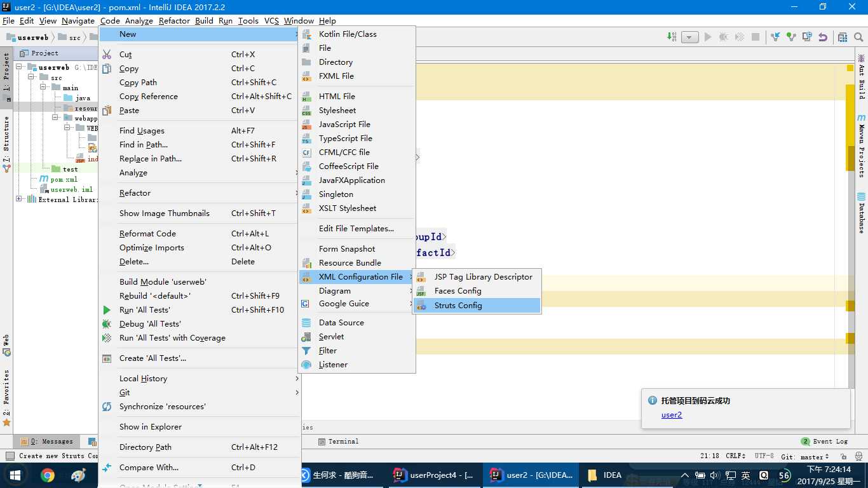Click the CRLF line separator in status bar
868x488 pixels.
coord(736,456)
